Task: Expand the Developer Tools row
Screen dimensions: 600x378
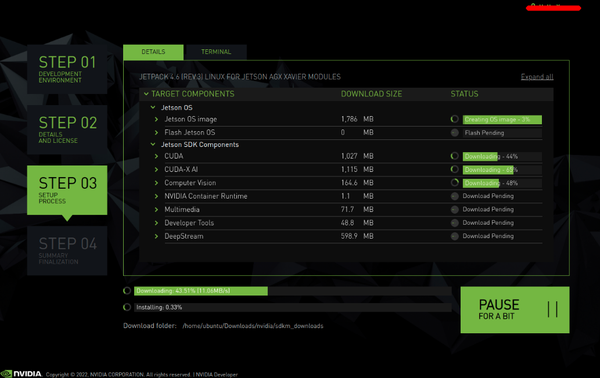Action: pos(156,223)
